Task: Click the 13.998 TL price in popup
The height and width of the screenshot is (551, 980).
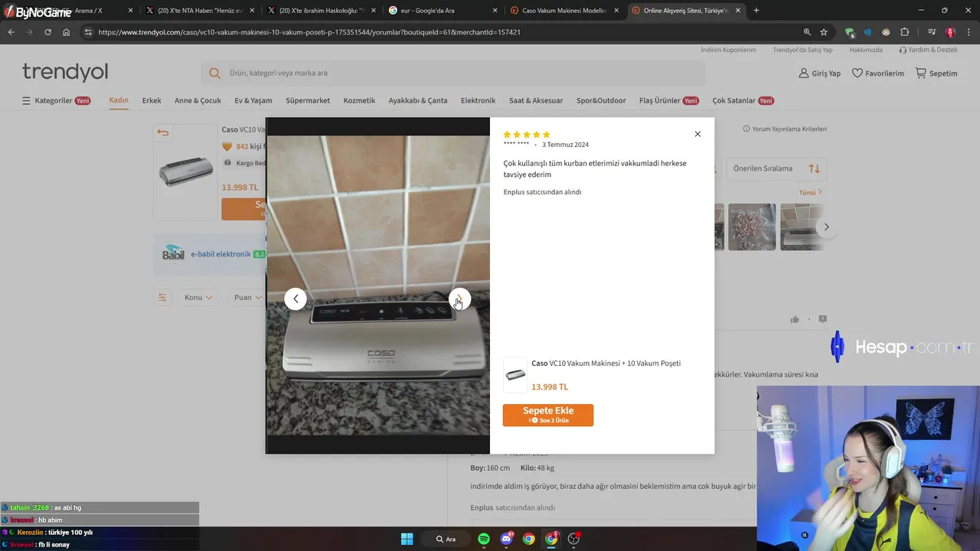Action: pyautogui.click(x=550, y=386)
